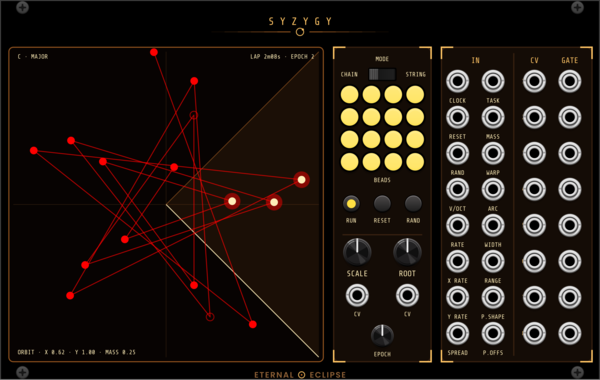Viewport: 600px width, 380px height.
Task: Click the C - MAJOR scale readout
Action: 33,57
